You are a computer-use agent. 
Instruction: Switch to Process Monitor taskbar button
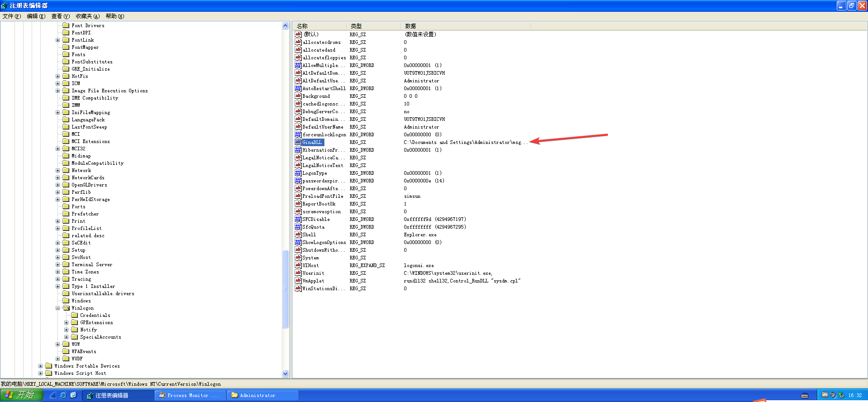tap(191, 395)
